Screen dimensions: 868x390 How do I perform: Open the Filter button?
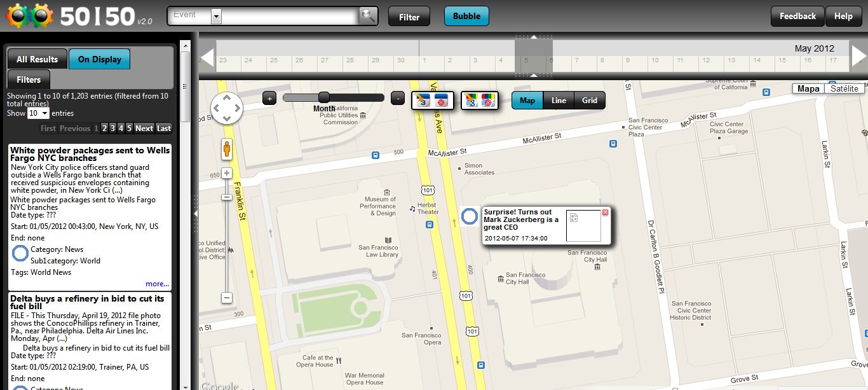[x=409, y=17]
